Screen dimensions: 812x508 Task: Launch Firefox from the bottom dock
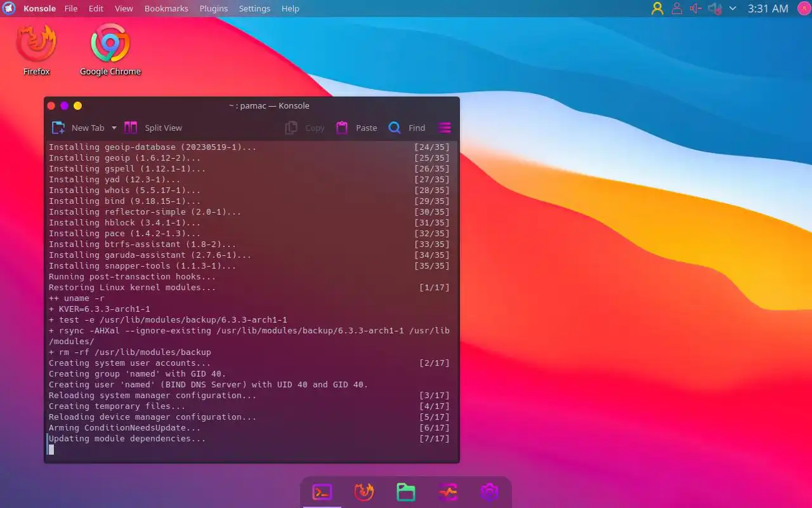coord(364,492)
